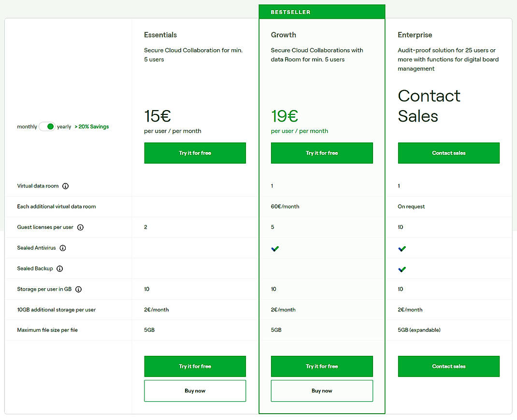Click the Essentials plan title
Viewport: 517px width, 420px height.
coord(160,35)
